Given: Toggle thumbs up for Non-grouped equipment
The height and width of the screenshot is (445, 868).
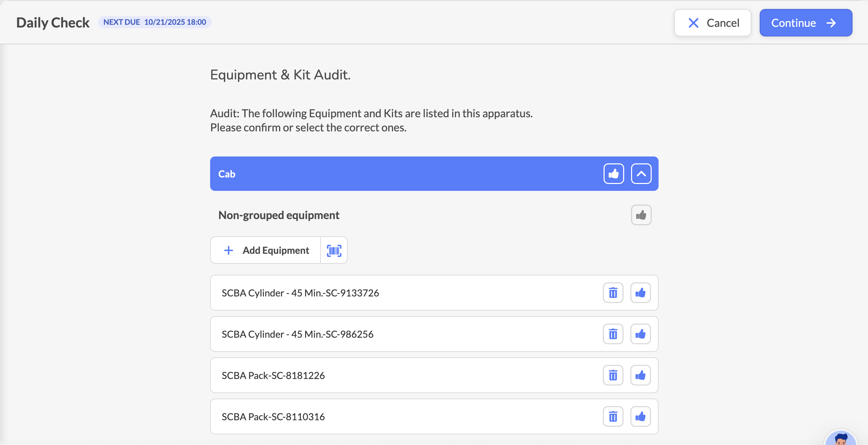Looking at the screenshot, I should click(641, 215).
